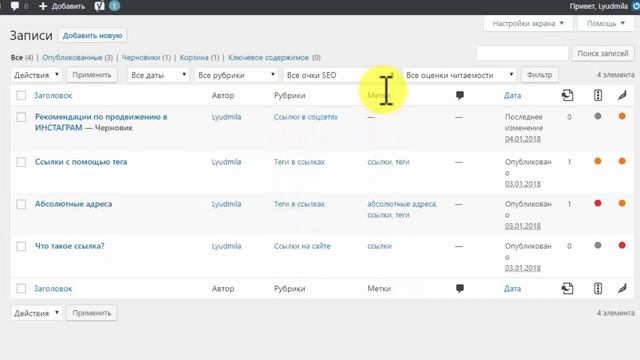Check the 'Абсолютные адреса' row
The image size is (640, 360).
pyautogui.click(x=21, y=204)
